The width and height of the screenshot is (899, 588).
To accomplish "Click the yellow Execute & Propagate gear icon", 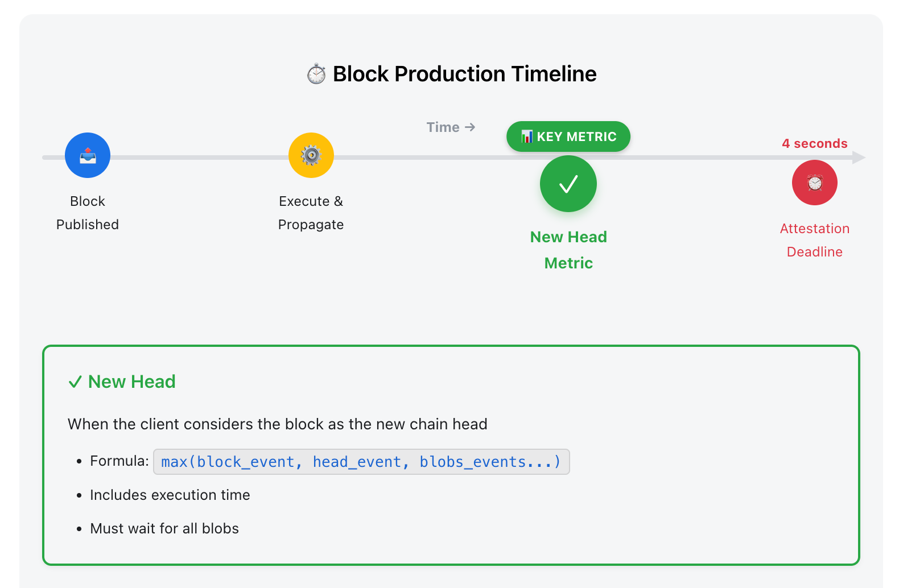I will coord(311,155).
